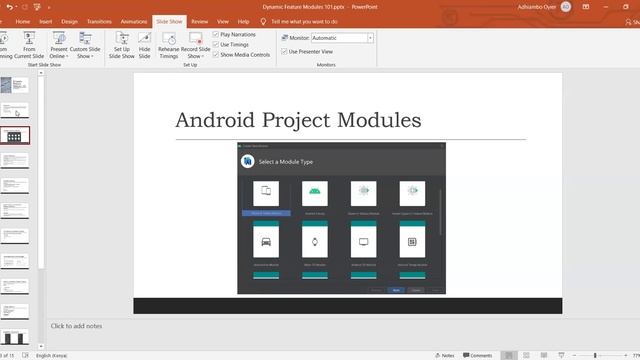640x360 pixels.
Task: Click the Undo arrow in title bar
Action: [10, 7]
